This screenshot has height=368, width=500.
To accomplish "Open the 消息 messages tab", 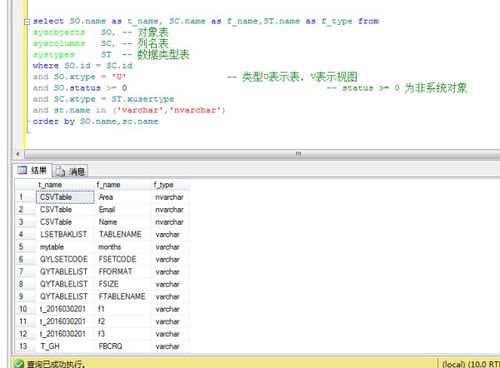I will click(70, 171).
